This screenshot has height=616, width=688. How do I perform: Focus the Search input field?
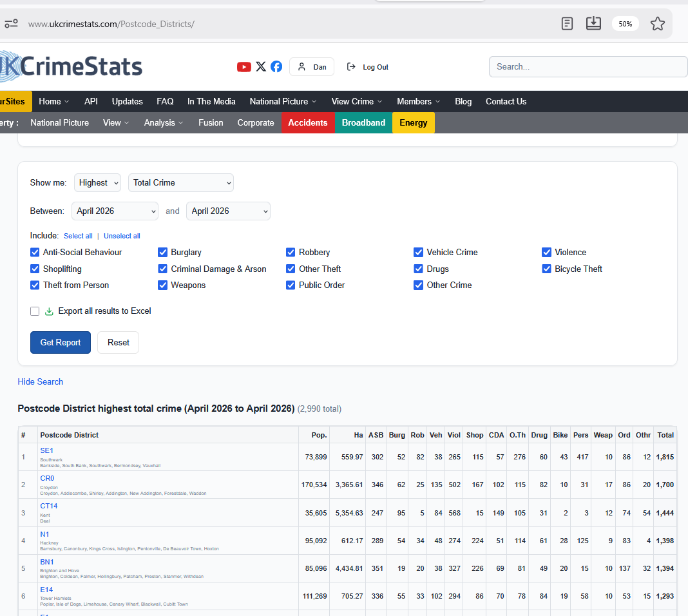[x=588, y=66]
